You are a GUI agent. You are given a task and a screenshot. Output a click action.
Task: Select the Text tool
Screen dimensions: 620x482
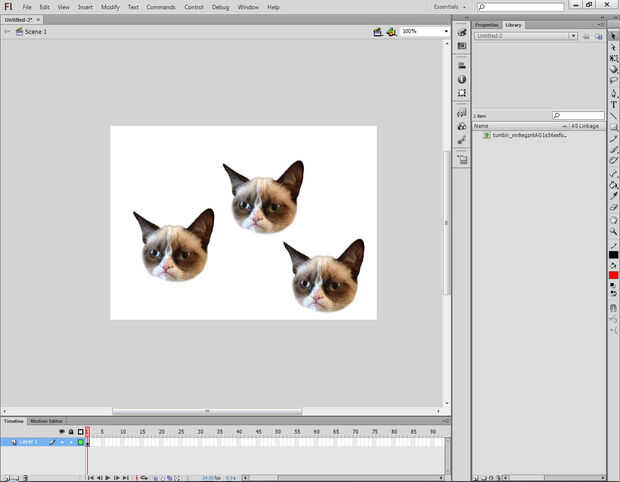click(x=613, y=104)
